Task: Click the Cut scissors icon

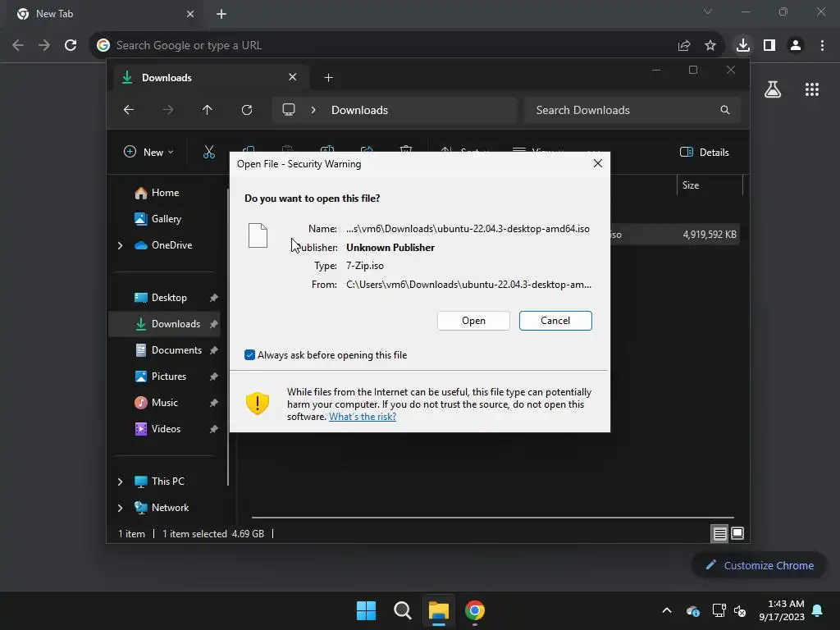Action: [209, 152]
